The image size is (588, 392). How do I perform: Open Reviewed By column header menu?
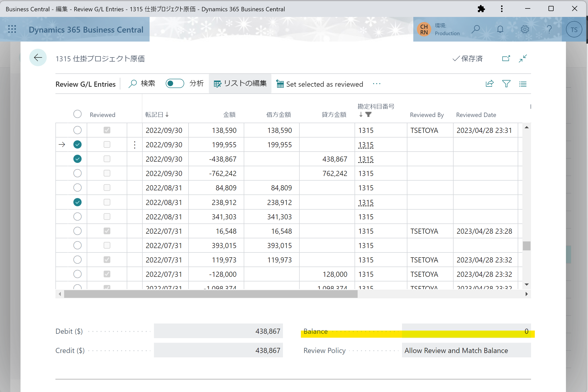[x=427, y=115]
